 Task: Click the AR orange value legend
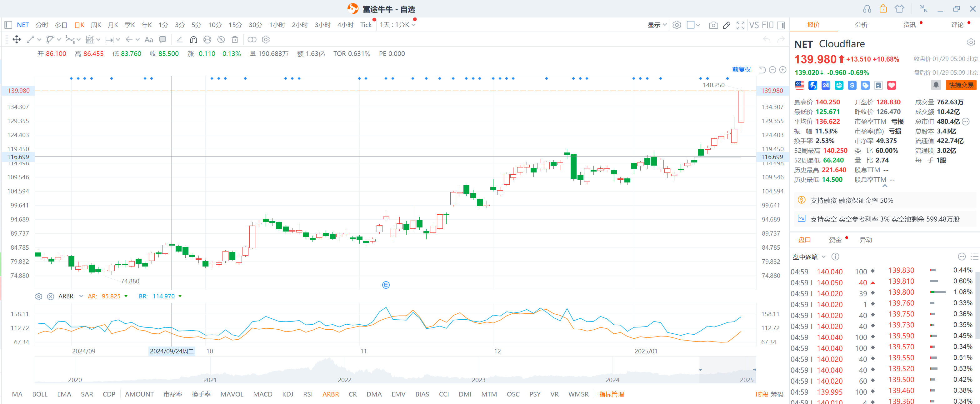108,296
